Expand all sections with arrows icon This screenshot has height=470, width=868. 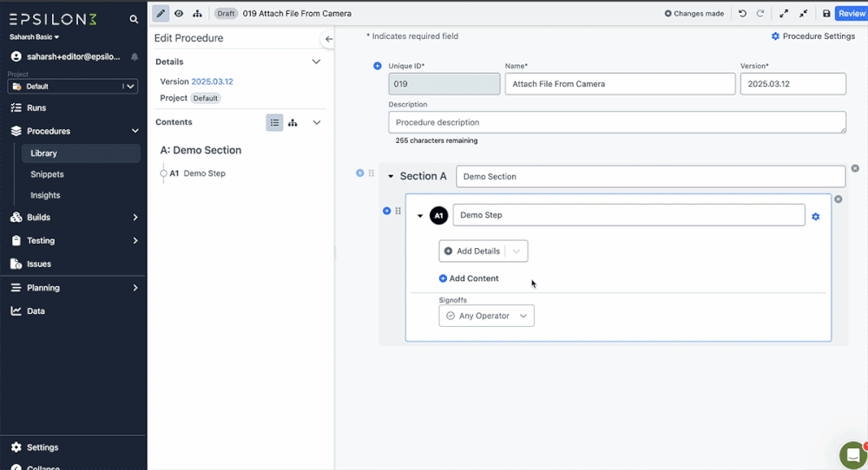(x=784, y=13)
